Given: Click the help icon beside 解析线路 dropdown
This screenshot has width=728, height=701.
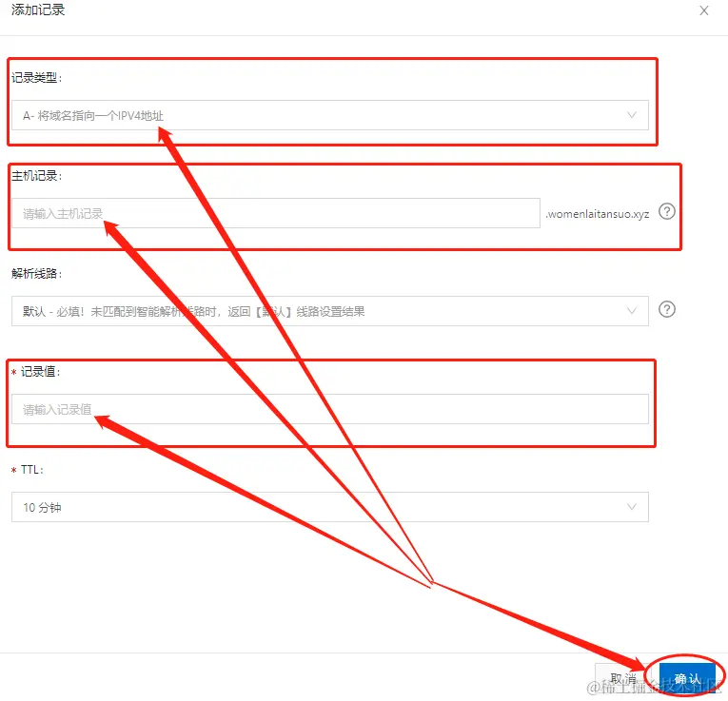Looking at the screenshot, I should point(667,309).
